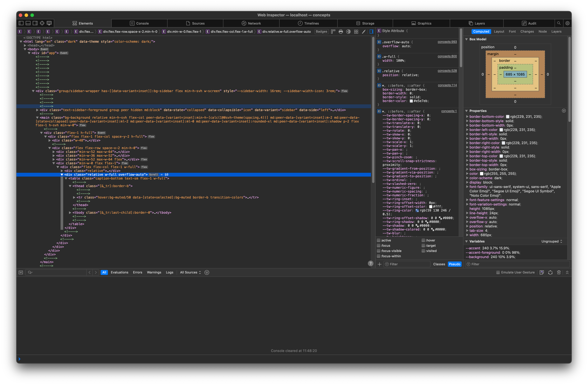Go to previous console search result
The width and height of the screenshot is (588, 385).
(90, 272)
